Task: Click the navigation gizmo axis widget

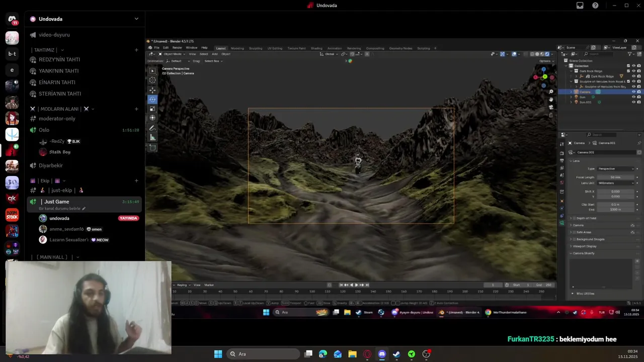Action: (x=544, y=77)
